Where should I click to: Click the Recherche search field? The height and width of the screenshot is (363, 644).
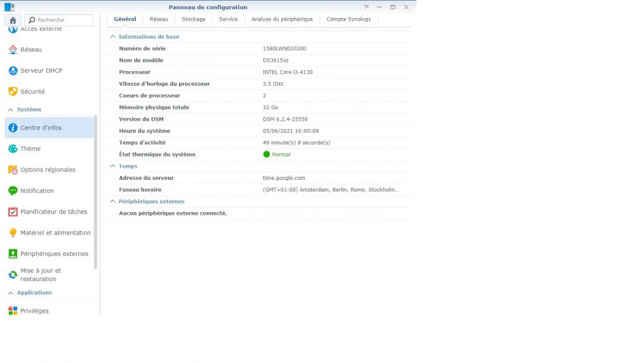[59, 20]
